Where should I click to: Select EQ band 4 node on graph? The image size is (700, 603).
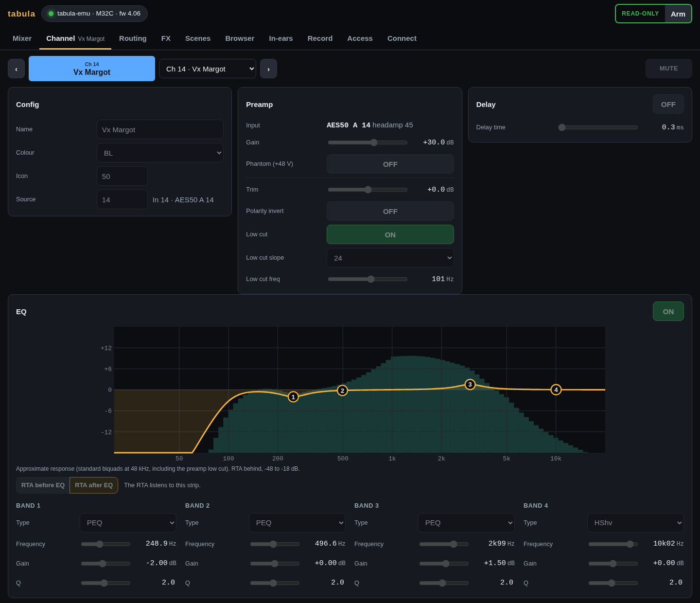pos(556,390)
